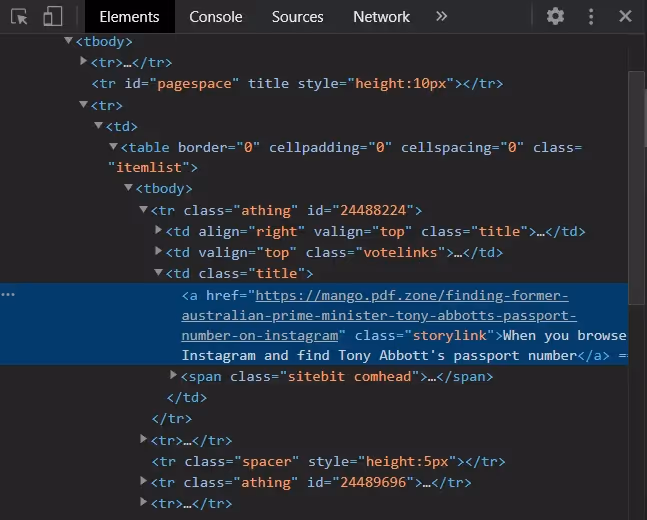
Task: Click the "itemlist" class value
Action: (149, 168)
